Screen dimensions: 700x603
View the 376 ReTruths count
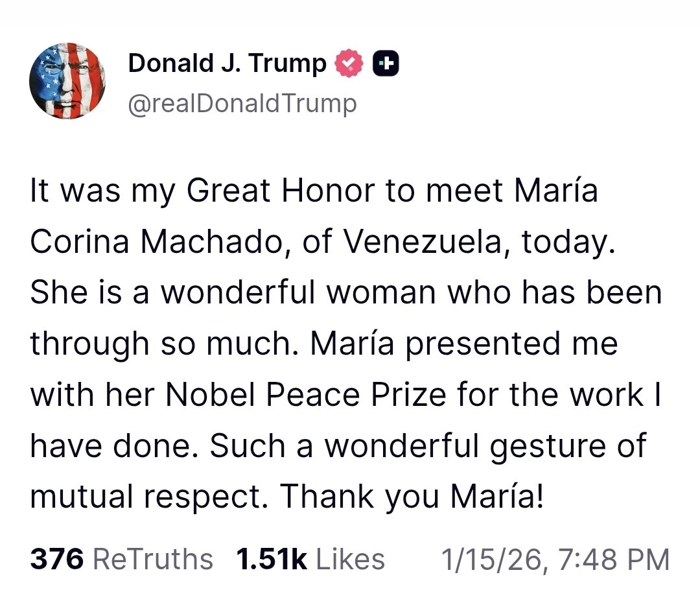pos(56,559)
